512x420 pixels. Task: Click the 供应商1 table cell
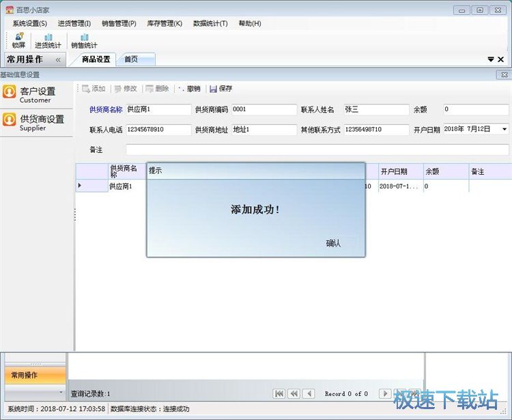[x=128, y=186]
